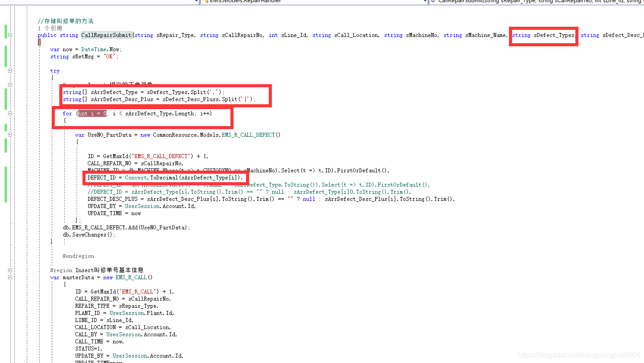Click the highlighted 'int i = 0' text
The height and width of the screenshot is (363, 644).
point(92,114)
